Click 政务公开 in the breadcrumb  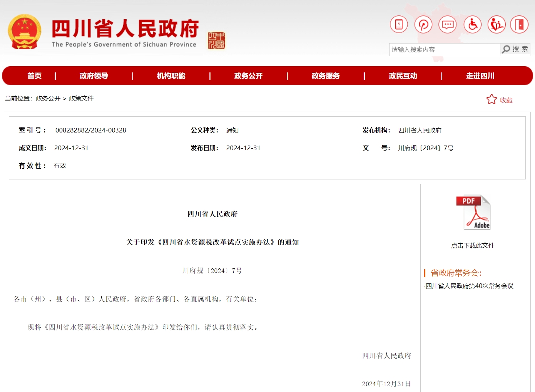click(48, 98)
